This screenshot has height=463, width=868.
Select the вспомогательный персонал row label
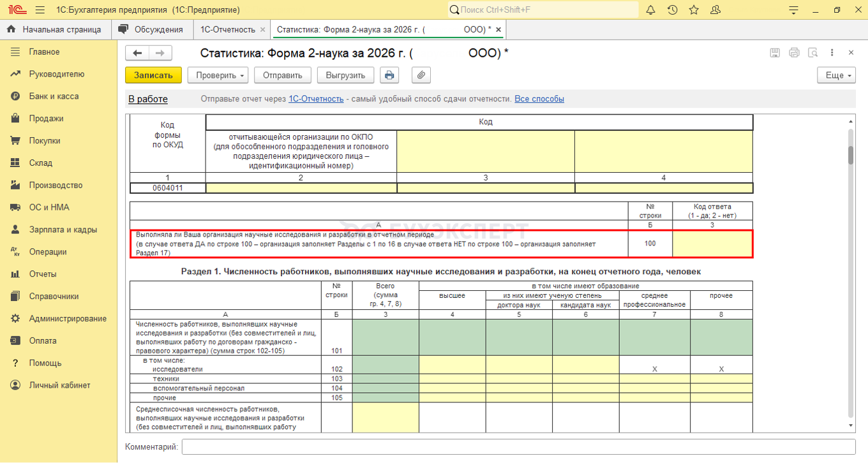(198, 388)
